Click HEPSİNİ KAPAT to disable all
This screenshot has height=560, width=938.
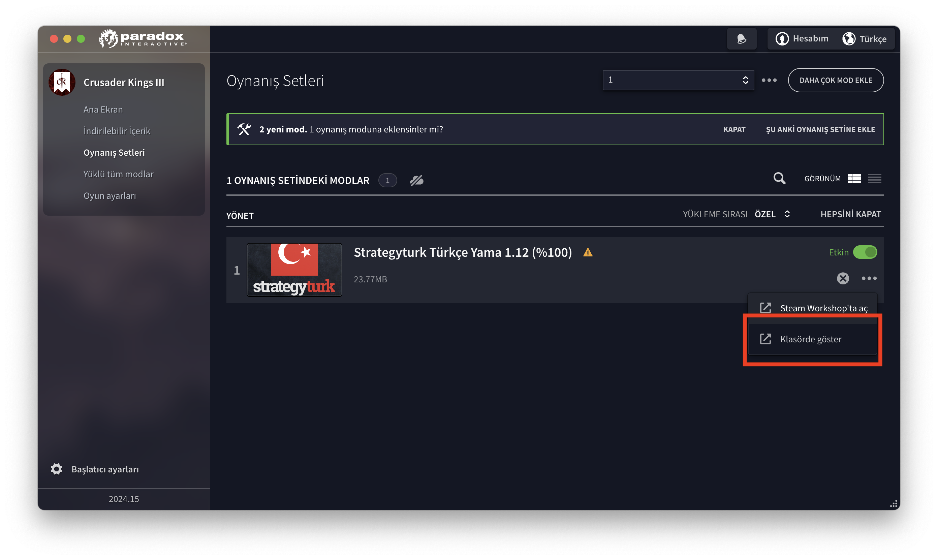coord(850,214)
